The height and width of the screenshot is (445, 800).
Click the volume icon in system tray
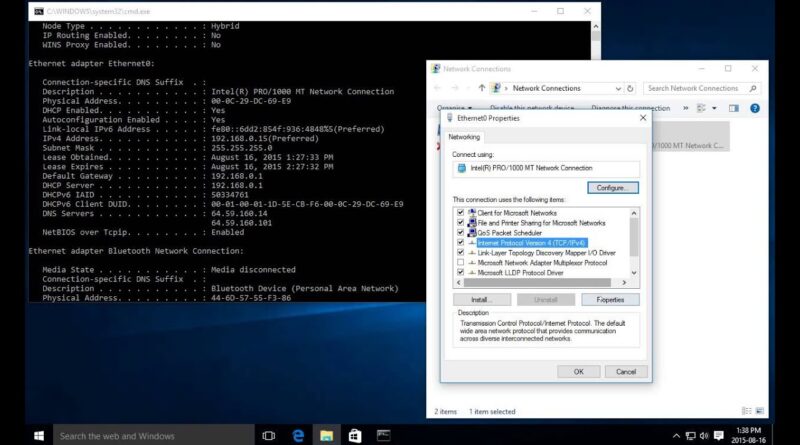[x=704, y=435]
